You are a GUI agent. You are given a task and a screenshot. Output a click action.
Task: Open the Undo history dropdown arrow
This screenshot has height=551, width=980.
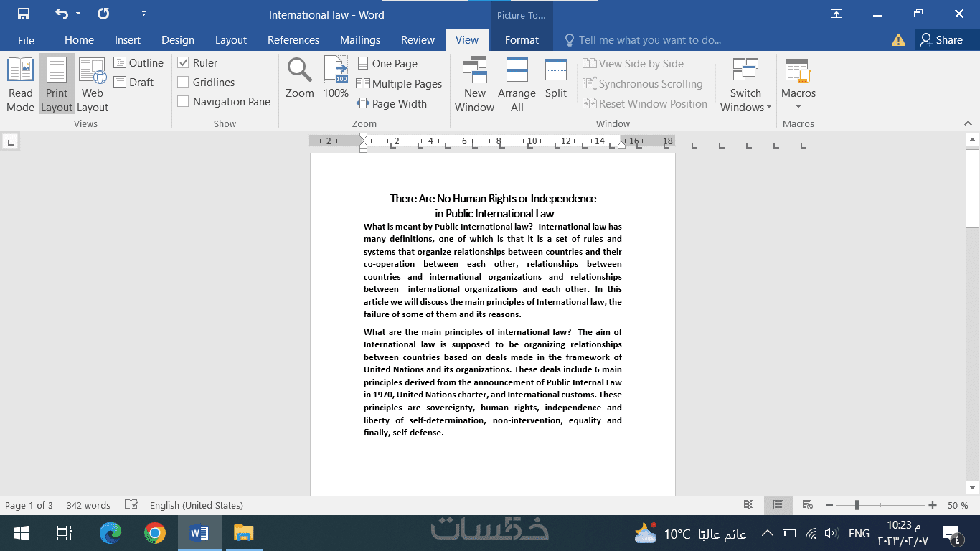click(x=78, y=14)
